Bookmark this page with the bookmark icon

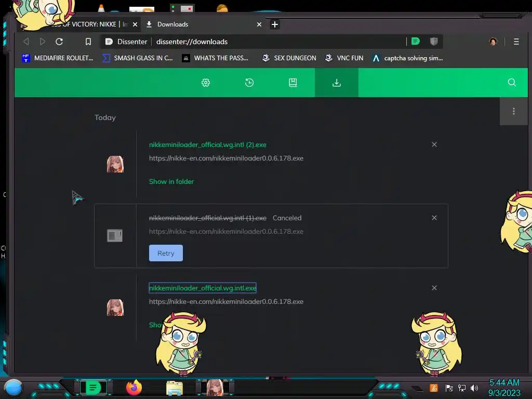click(x=88, y=42)
